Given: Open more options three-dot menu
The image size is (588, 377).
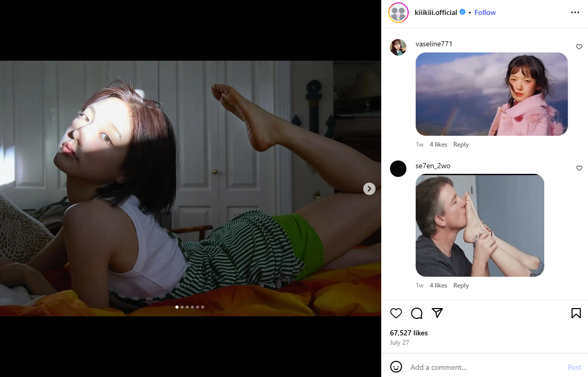Looking at the screenshot, I should 575,12.
